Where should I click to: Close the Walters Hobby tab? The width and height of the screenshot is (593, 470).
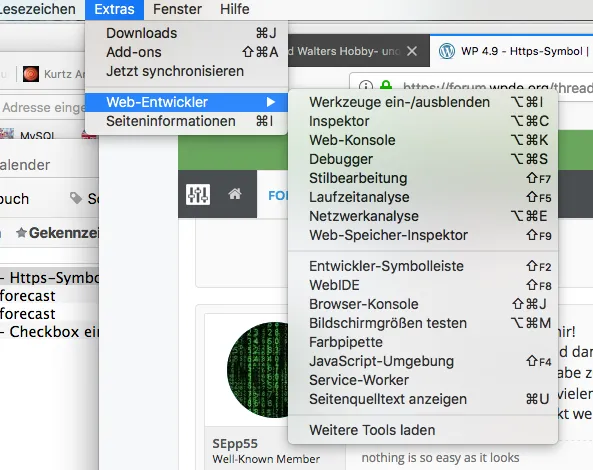(x=412, y=51)
